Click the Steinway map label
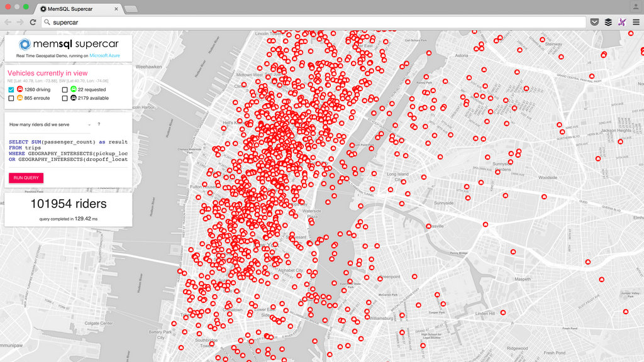Viewport: 644px width, 362px height. click(x=553, y=44)
